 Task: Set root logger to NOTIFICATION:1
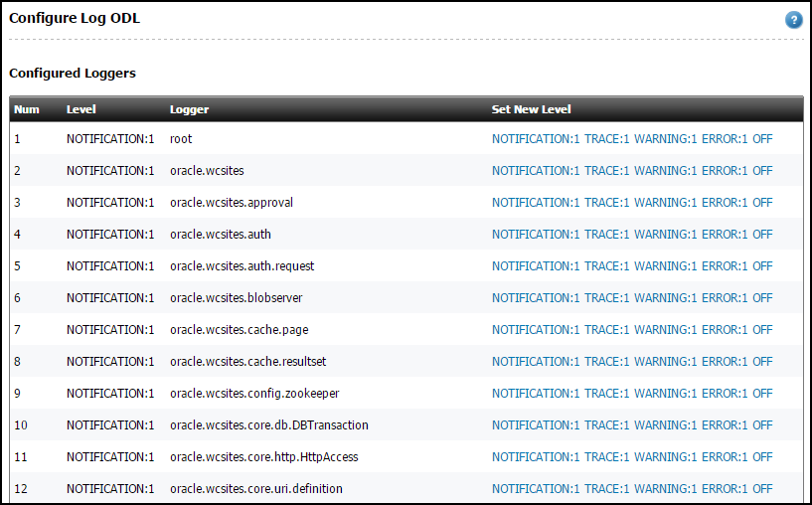(536, 139)
